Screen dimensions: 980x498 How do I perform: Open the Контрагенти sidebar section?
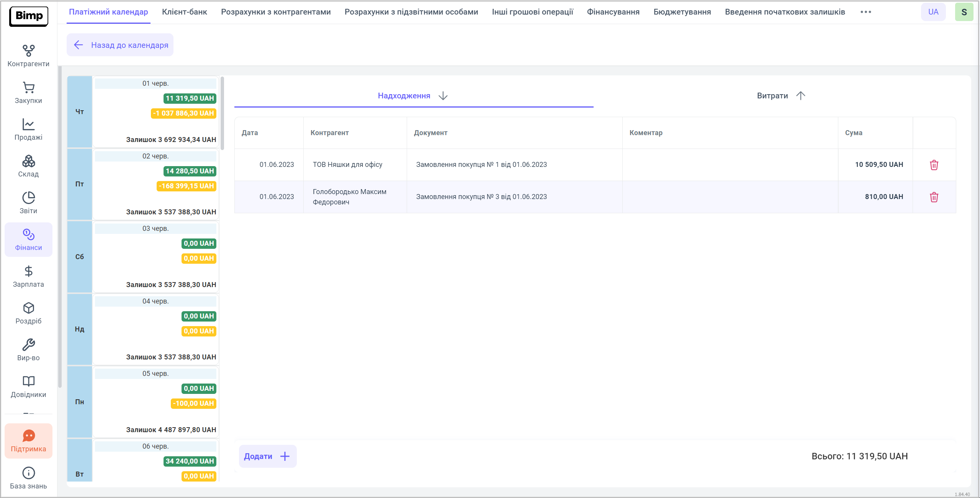tap(28, 56)
